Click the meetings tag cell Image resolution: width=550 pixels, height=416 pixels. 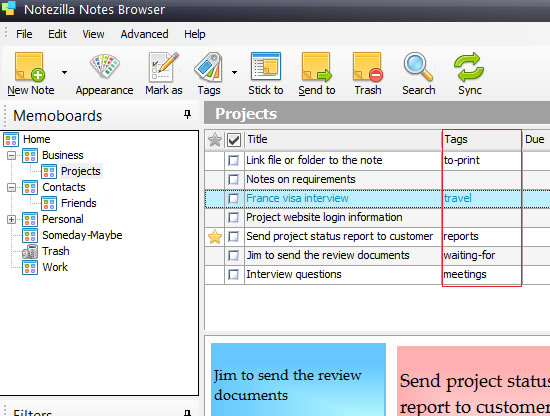tap(482, 274)
